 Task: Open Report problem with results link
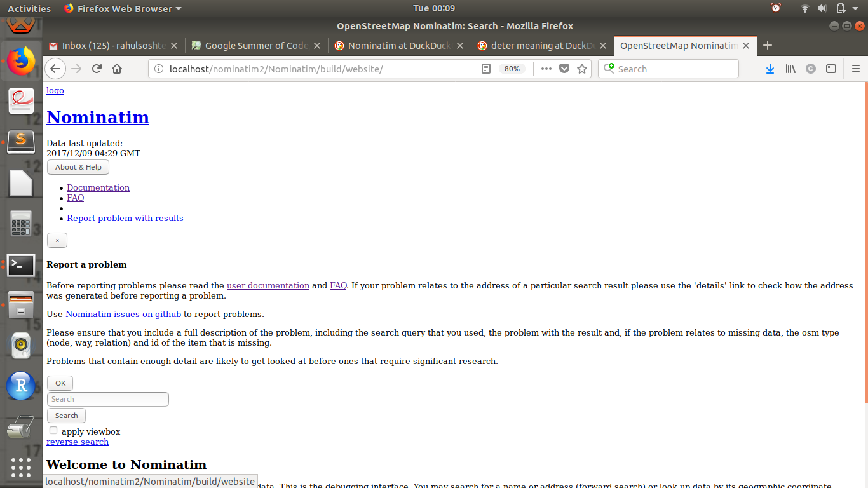click(125, 218)
